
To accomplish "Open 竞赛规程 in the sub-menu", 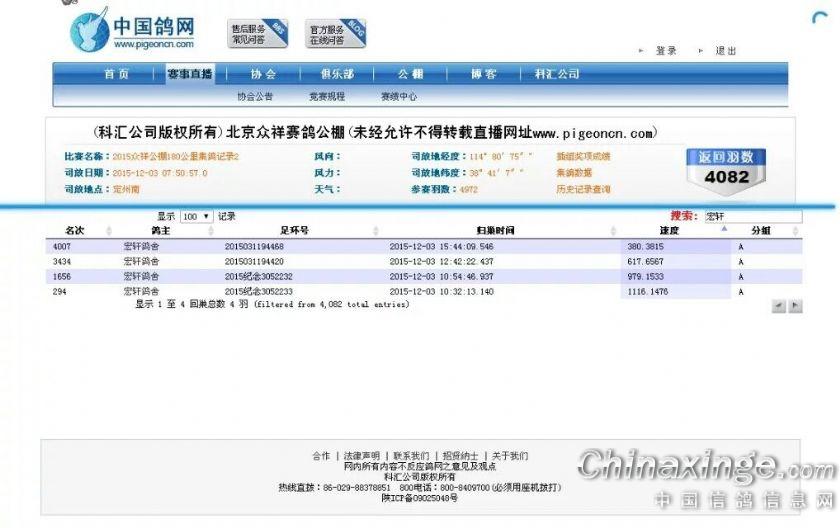I will [327, 97].
